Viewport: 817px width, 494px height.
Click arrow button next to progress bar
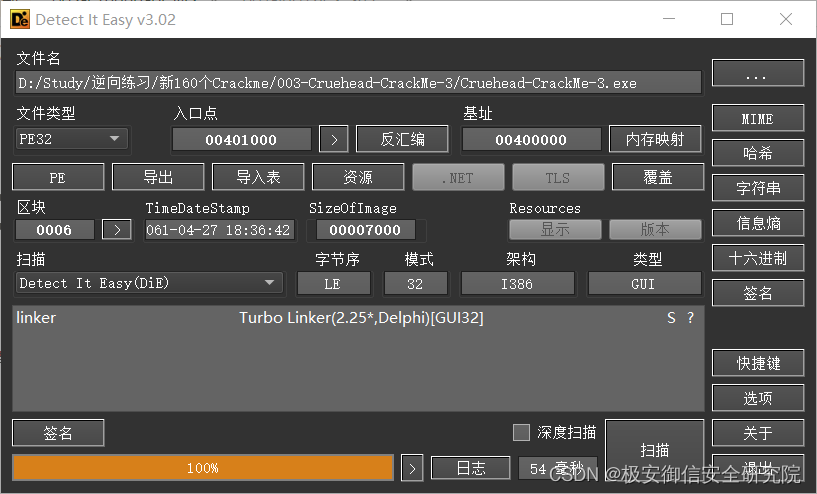[412, 468]
